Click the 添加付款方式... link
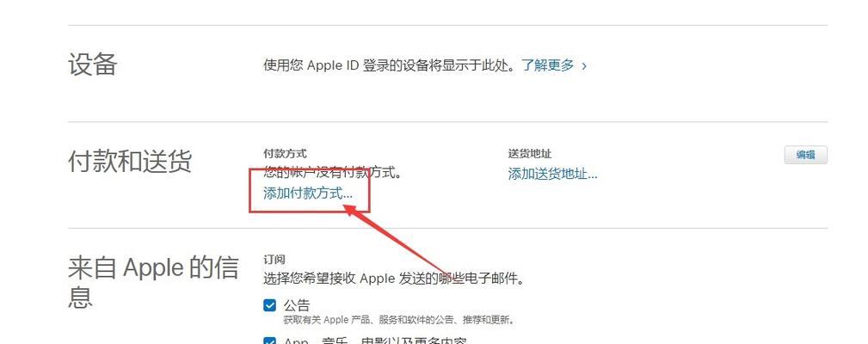Viewport: 868px width, 344px height. (308, 193)
